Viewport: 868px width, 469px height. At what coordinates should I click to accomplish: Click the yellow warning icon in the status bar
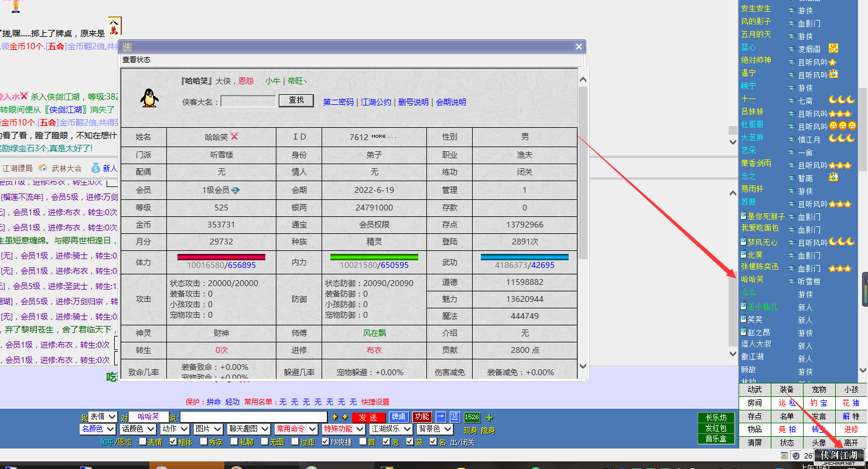point(784,456)
